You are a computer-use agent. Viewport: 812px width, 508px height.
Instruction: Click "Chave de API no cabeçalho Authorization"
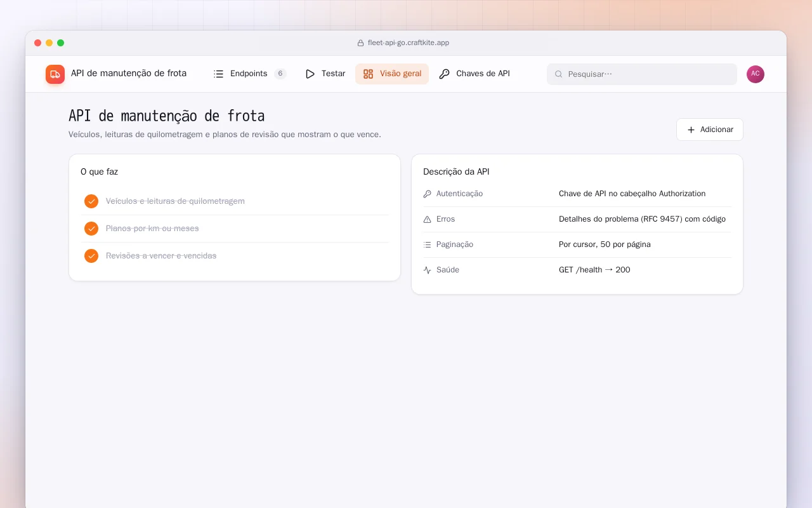632,194
